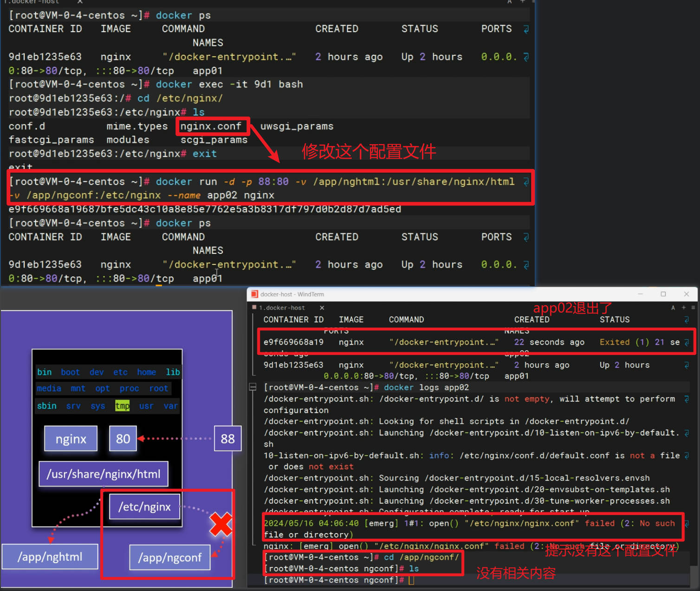This screenshot has height=591, width=700.
Task: Click the 'boot' directory in diagram
Action: click(x=70, y=372)
